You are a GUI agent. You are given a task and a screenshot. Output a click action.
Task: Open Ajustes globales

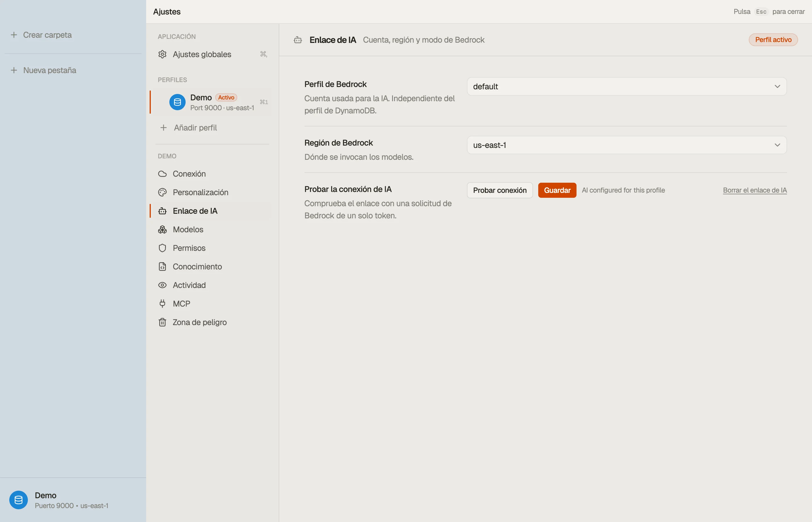point(212,54)
